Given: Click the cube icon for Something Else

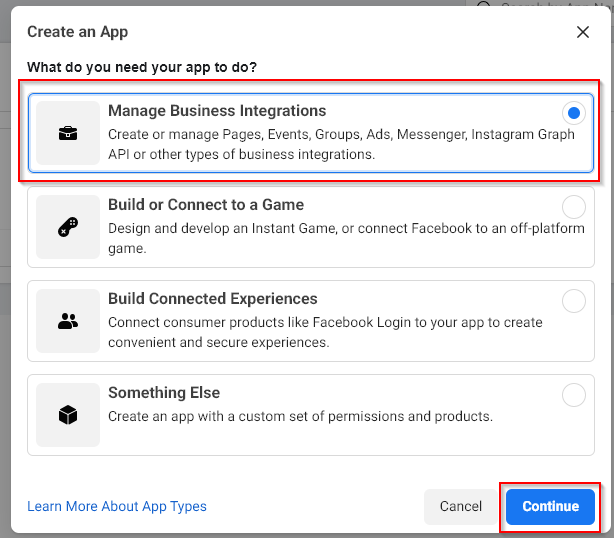Looking at the screenshot, I should pos(68,415).
